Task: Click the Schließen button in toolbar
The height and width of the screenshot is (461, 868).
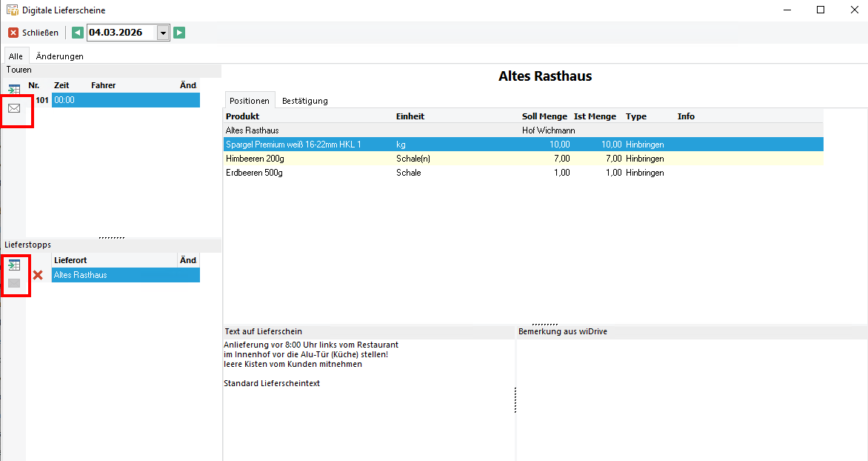Action: 33,33
